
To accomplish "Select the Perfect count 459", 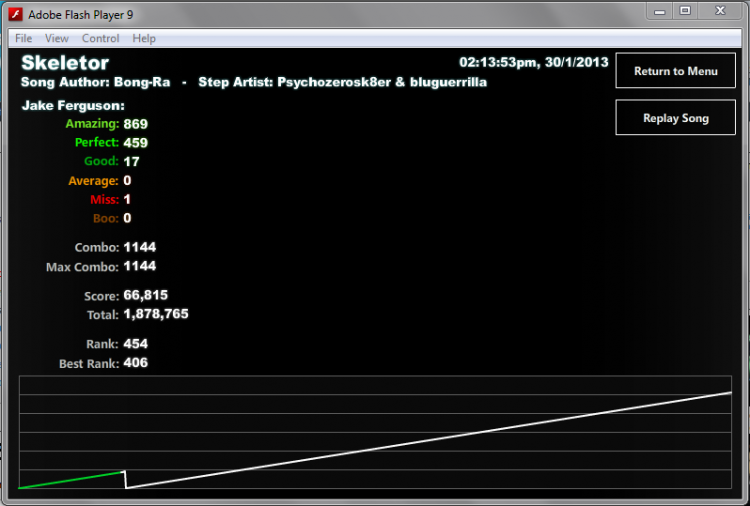I will [x=136, y=143].
